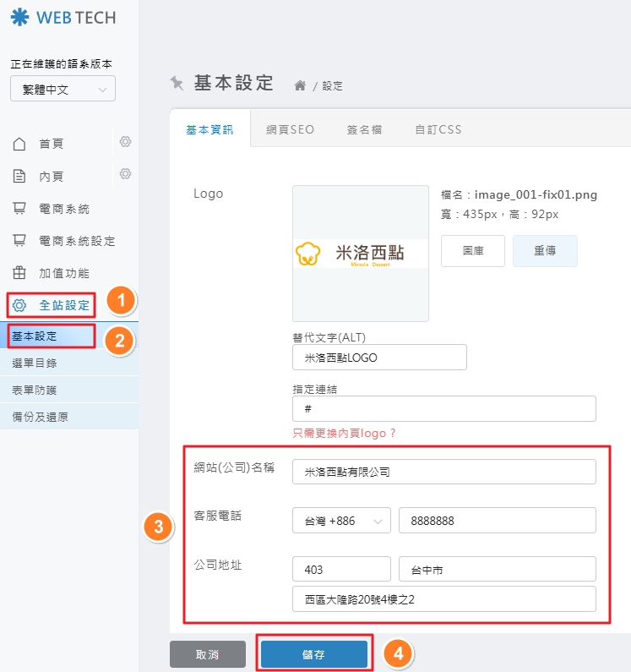Switch to the 基本資訊 tab

209,129
